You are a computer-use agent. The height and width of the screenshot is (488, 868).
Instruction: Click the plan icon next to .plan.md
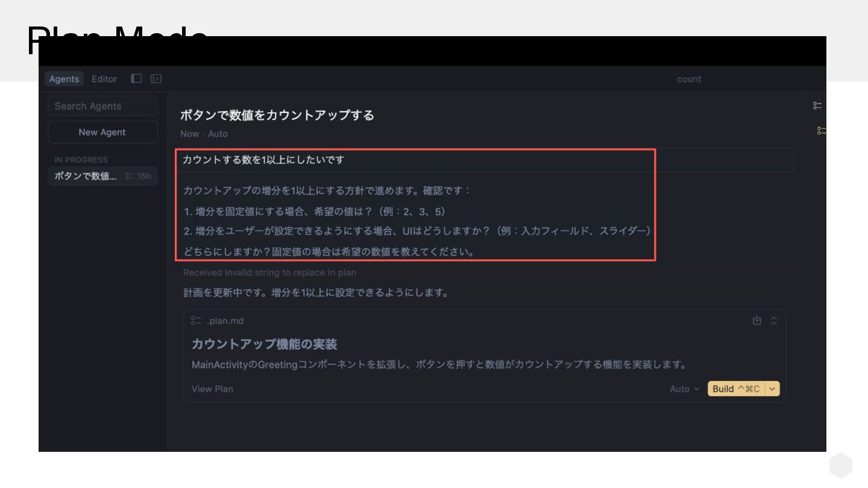(196, 321)
